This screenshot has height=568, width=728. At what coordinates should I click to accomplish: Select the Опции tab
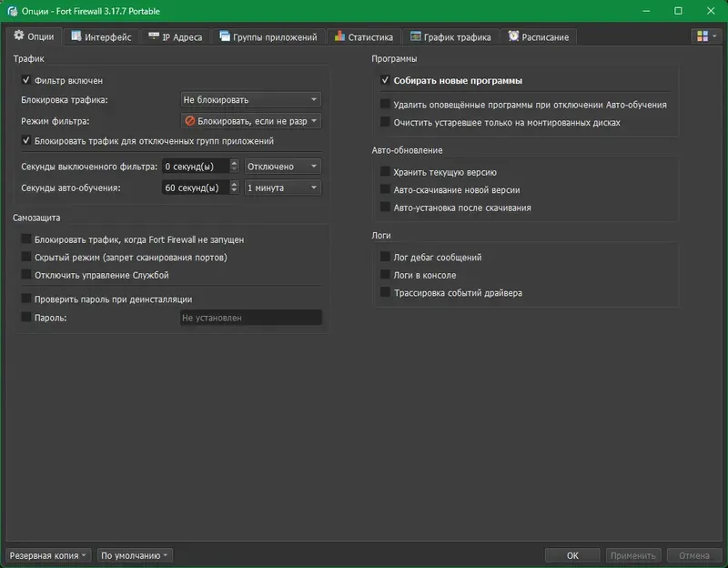click(x=34, y=36)
